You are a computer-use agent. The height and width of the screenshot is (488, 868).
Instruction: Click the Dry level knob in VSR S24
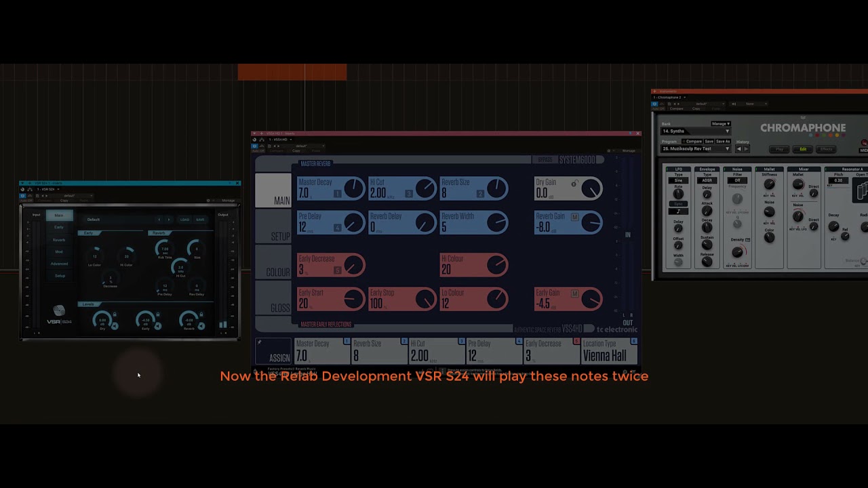click(102, 320)
